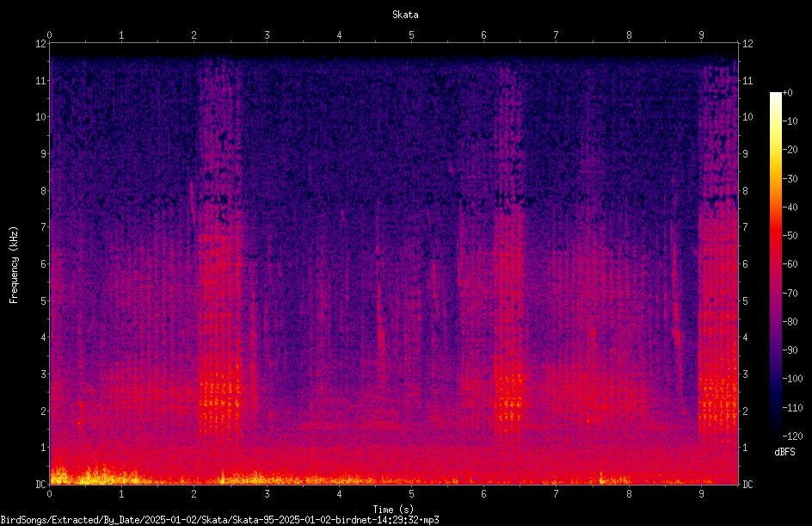
Task: Click the DC label on left axis
Action: click(x=40, y=484)
